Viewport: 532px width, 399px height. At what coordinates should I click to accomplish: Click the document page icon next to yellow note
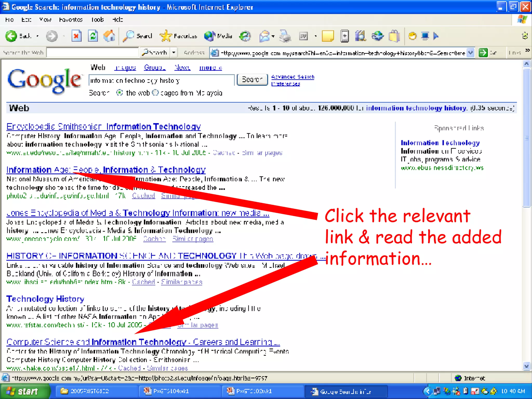[x=344, y=36]
